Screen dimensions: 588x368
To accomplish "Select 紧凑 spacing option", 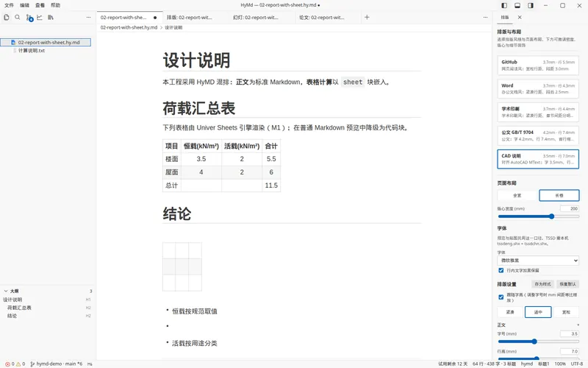I will pyautogui.click(x=510, y=312).
